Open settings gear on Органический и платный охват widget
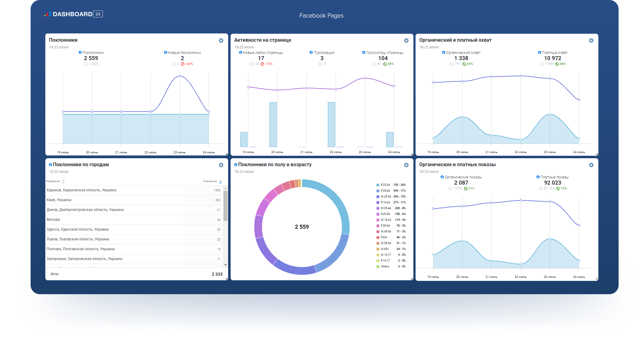Image resolution: width=644 pixels, height=337 pixels. tap(591, 40)
